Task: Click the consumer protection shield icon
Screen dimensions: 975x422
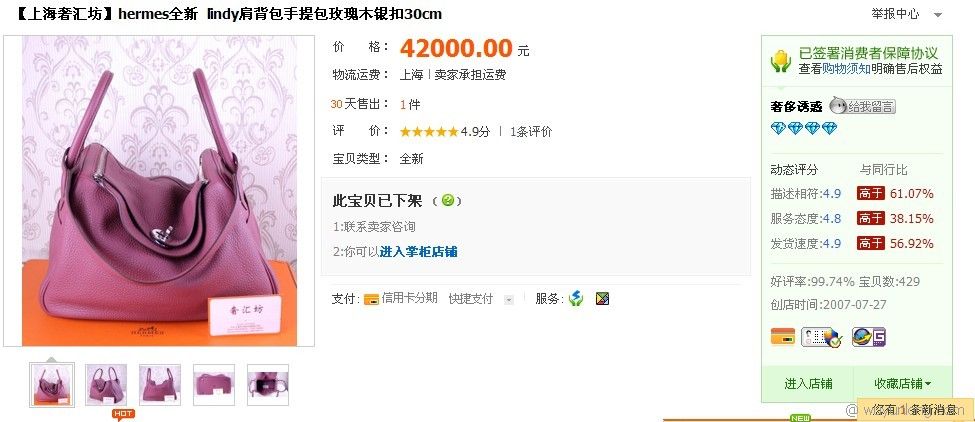Action: tap(781, 61)
